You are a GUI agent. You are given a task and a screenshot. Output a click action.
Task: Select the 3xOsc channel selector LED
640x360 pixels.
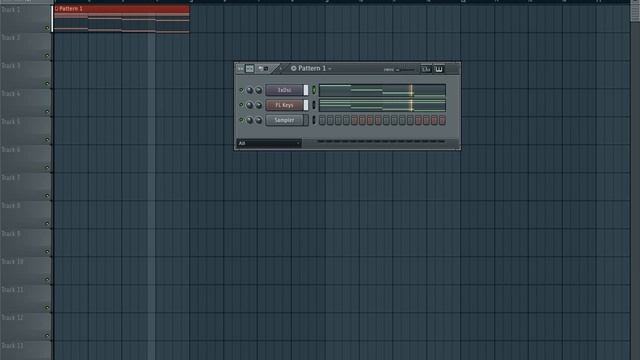tap(314, 90)
